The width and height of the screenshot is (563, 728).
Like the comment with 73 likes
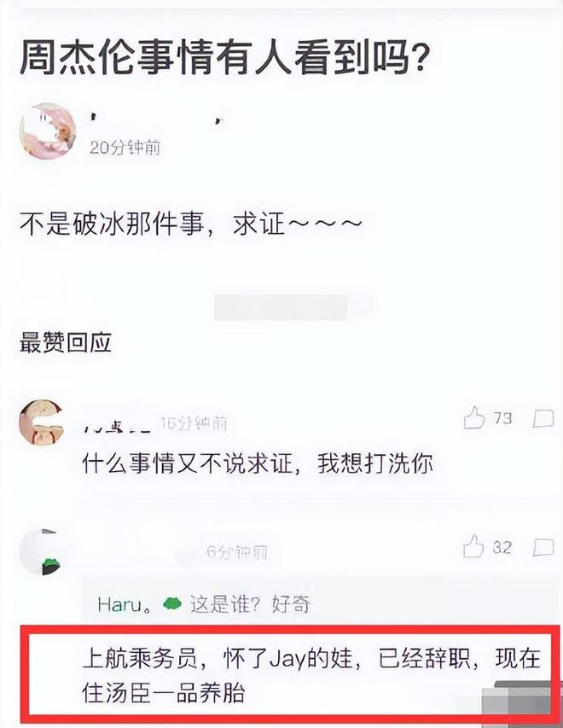474,418
